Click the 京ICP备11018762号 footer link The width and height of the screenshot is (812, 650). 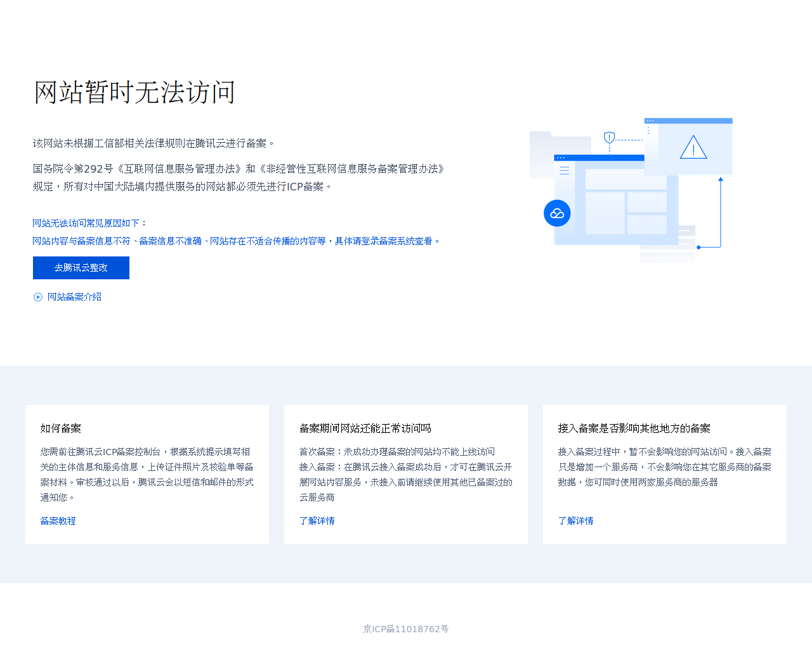[406, 629]
